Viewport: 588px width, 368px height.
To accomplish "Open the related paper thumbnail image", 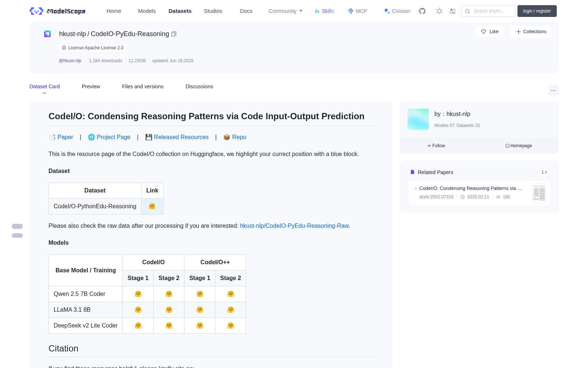I will click(539, 193).
